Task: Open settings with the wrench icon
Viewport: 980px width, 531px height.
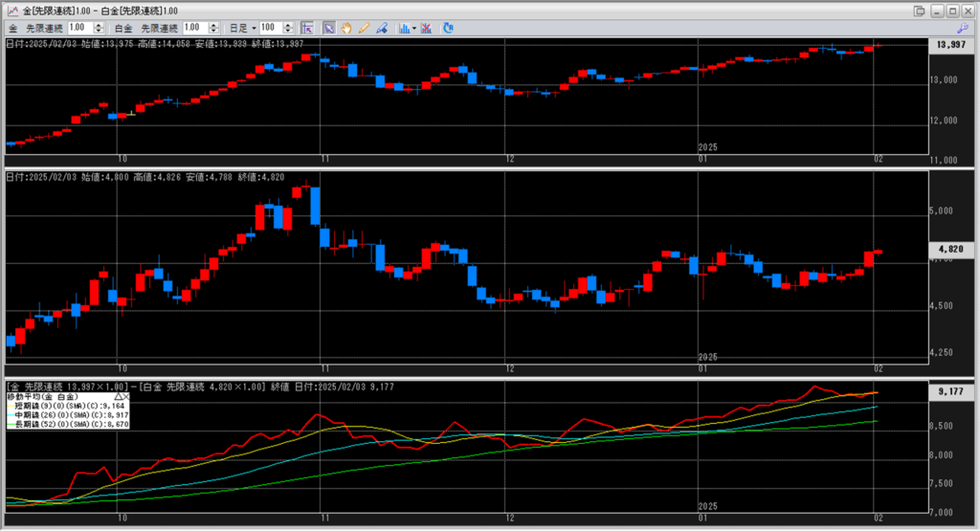Action: [963, 28]
